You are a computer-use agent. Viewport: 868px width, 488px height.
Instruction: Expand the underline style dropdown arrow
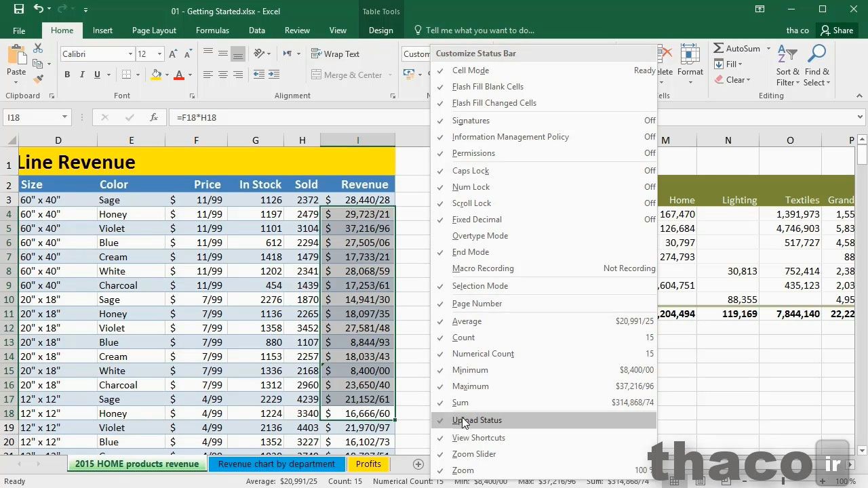[108, 75]
